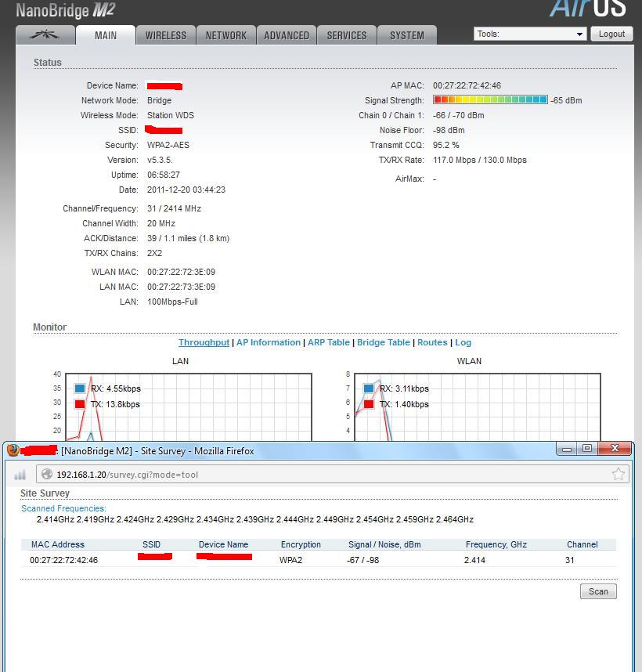Close the Site Survey Firefox window
Screen dimensions: 642x672
tap(615, 449)
